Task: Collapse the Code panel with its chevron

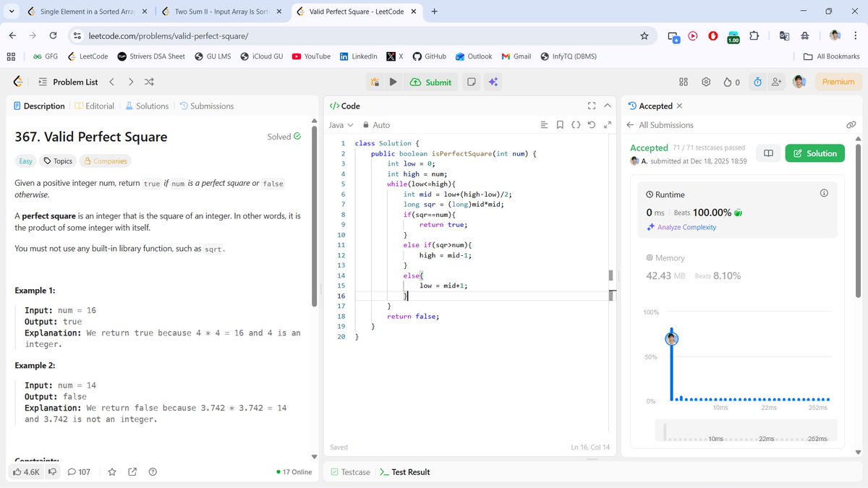Action: click(x=607, y=105)
